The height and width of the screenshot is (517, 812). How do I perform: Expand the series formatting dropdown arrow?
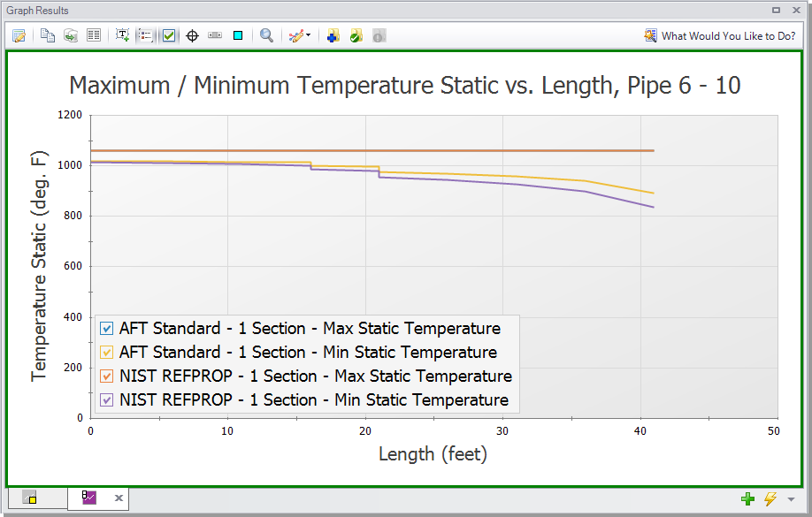[x=308, y=35]
